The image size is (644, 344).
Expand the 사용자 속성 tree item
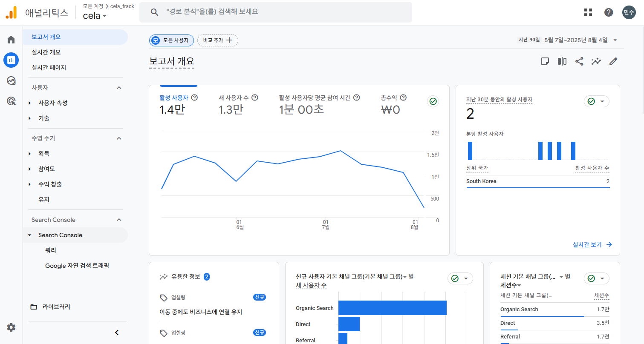point(29,103)
